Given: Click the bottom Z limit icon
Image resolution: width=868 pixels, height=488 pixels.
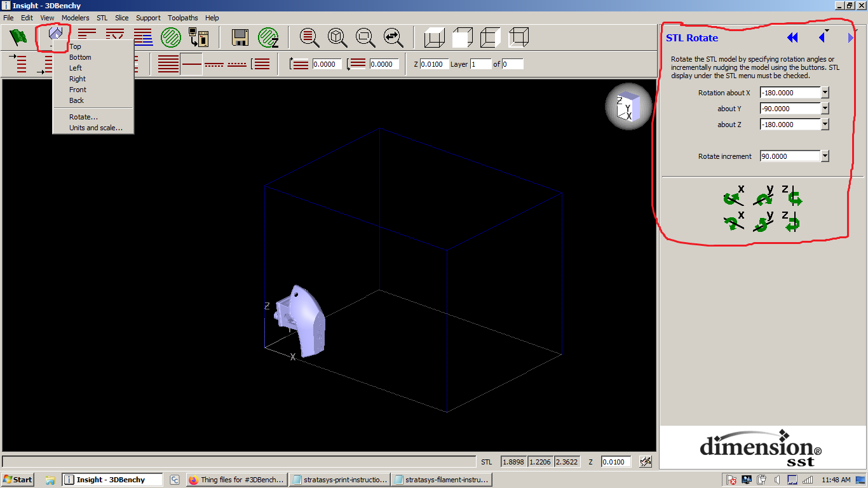Looking at the screenshot, I should pos(356,64).
